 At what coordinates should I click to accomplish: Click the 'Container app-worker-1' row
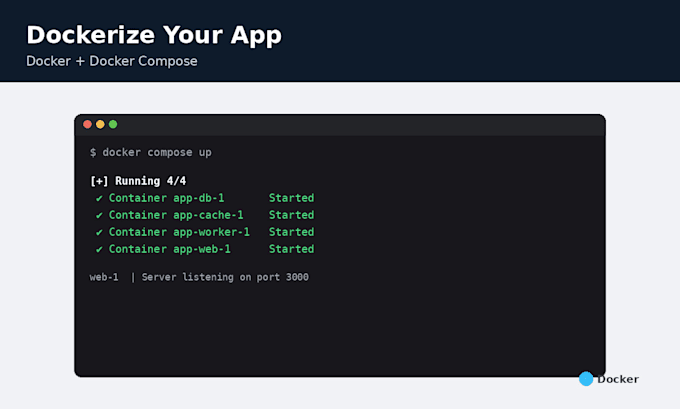pos(205,232)
